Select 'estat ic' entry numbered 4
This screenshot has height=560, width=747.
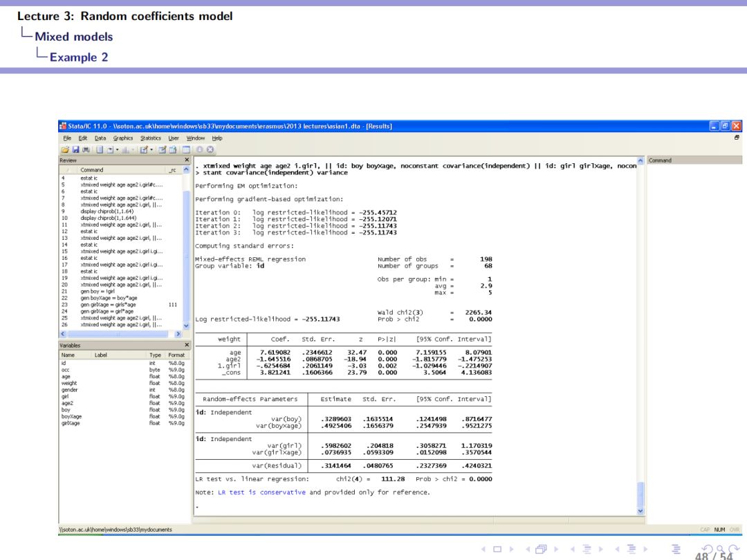click(x=89, y=178)
